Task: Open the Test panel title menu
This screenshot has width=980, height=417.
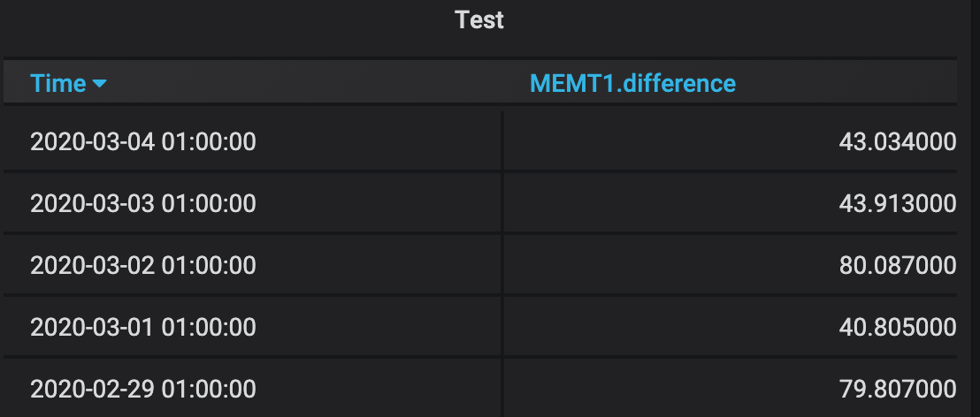Action: (479, 19)
